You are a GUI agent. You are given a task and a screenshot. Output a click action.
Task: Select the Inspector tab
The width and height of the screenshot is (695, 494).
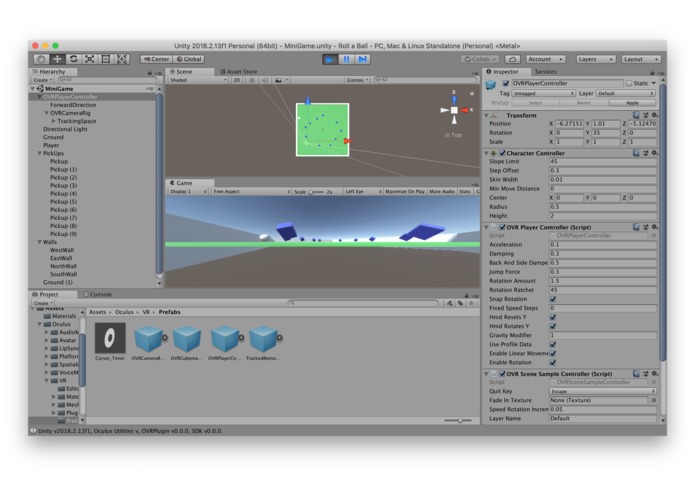[x=506, y=72]
